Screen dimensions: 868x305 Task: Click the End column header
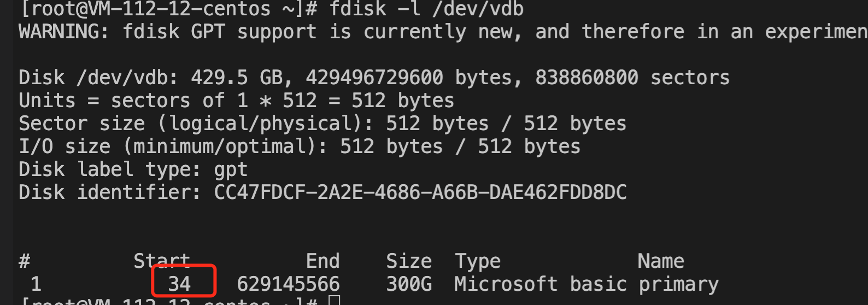point(322,261)
